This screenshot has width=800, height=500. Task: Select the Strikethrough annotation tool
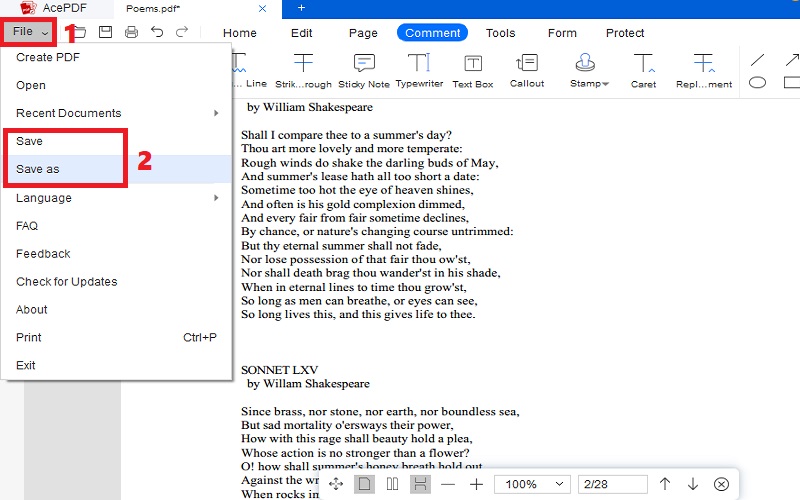click(304, 71)
